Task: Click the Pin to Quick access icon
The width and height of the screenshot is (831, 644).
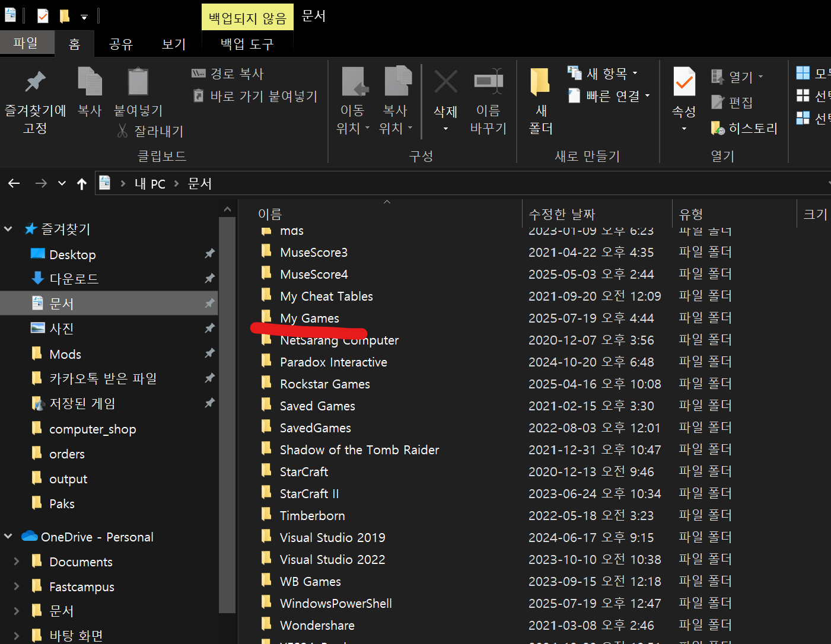Action: coord(35,81)
